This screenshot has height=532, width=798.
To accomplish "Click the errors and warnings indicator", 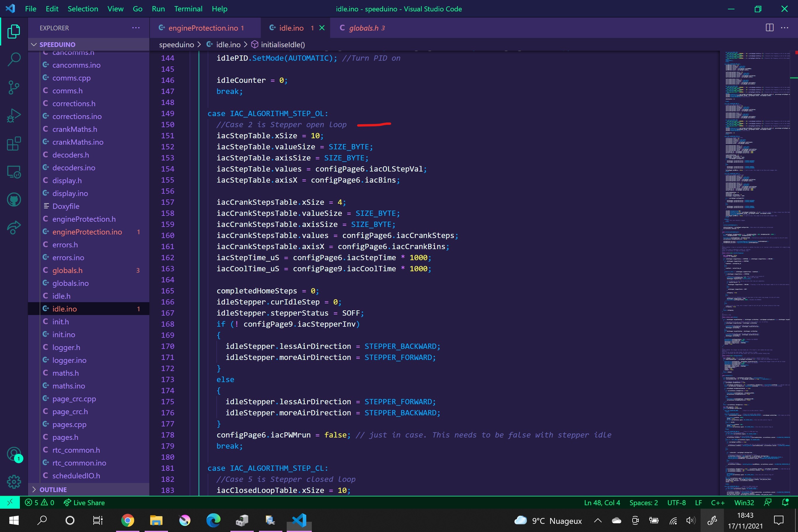I will pyautogui.click(x=40, y=503).
